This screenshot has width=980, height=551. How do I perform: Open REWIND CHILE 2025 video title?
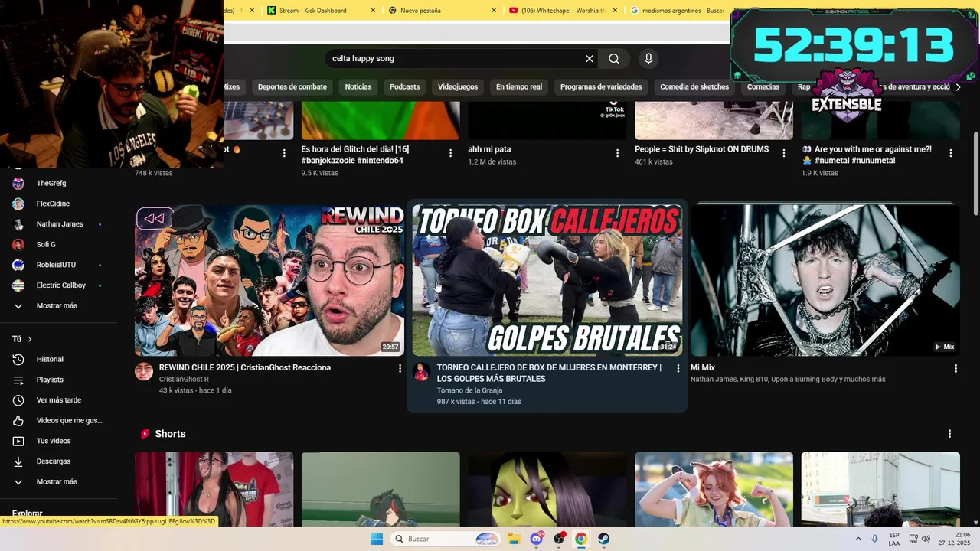(x=245, y=368)
